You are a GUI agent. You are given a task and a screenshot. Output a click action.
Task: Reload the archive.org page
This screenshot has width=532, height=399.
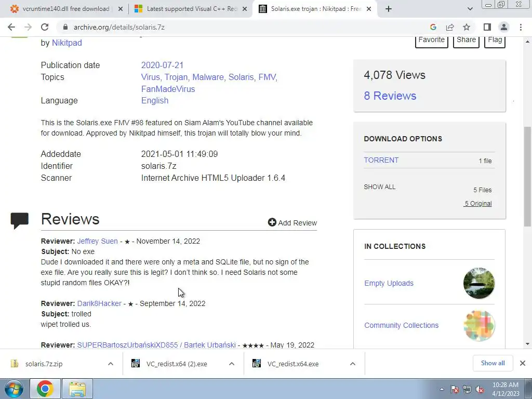(x=45, y=27)
